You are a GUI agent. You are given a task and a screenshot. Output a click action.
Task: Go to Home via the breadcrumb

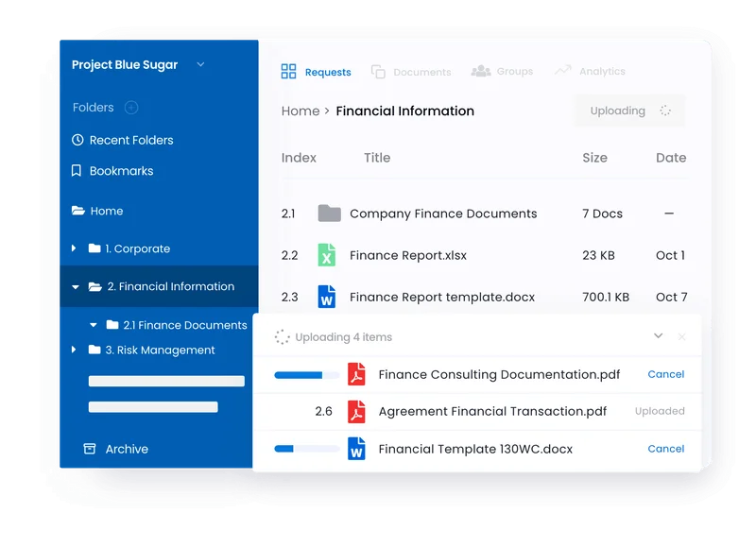click(301, 111)
